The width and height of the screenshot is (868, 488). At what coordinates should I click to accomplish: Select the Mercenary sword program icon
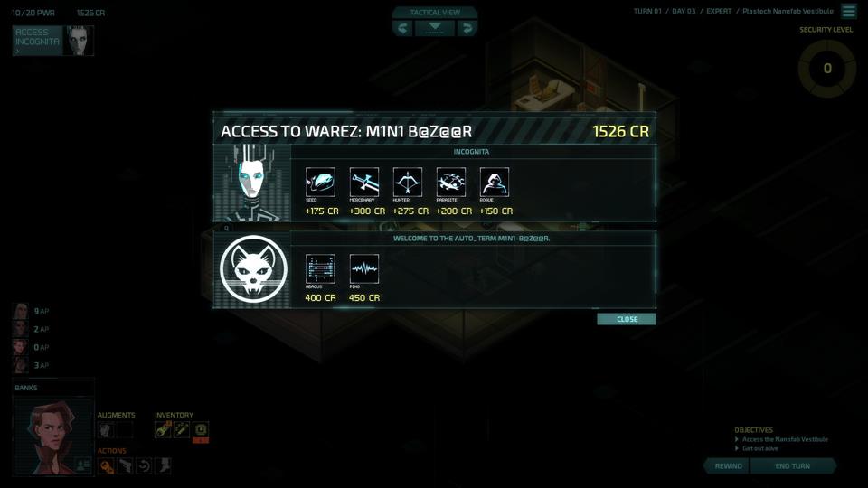click(364, 182)
